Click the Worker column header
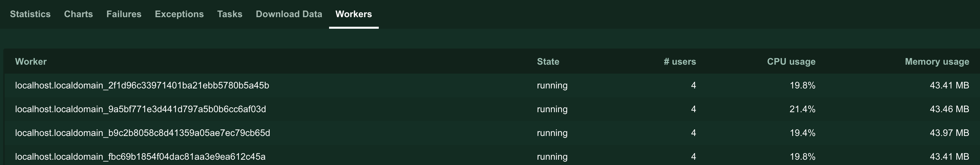Image resolution: width=980 pixels, height=165 pixels. (31, 62)
